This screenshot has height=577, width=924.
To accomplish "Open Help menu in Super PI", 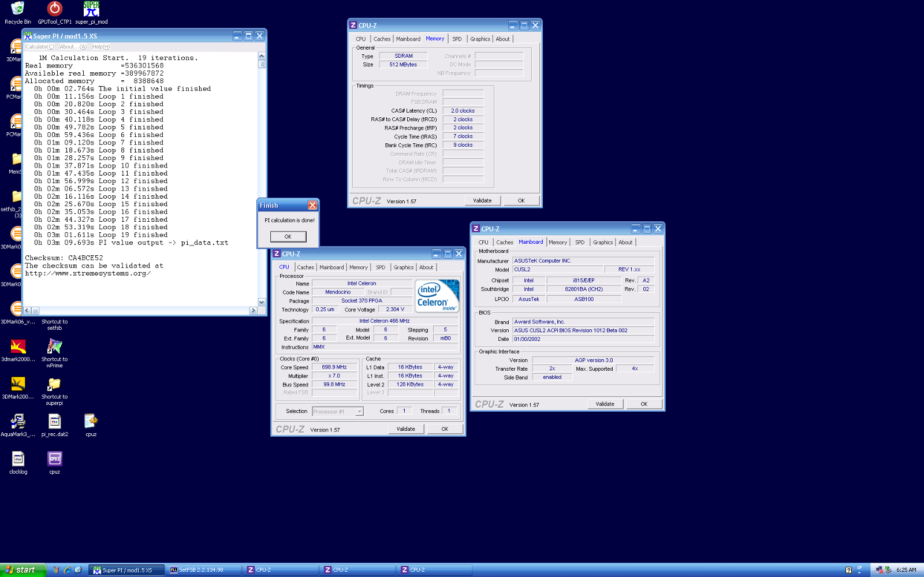I will [x=101, y=47].
